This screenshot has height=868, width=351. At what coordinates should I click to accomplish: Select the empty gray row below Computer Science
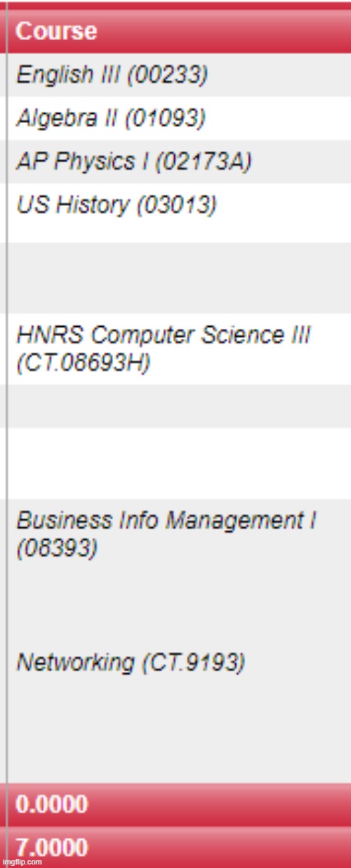point(179,406)
